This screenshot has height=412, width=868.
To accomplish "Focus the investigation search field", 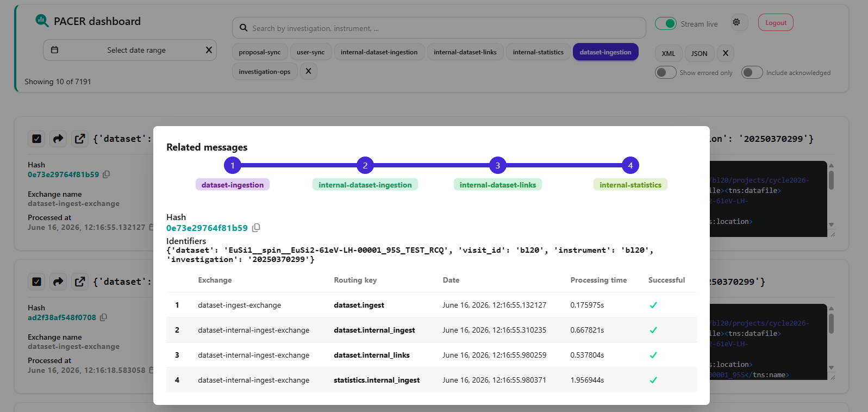I will point(439,28).
